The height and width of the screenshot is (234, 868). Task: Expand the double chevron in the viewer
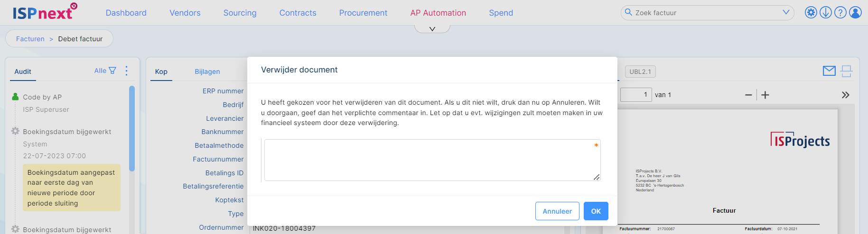coord(846,95)
